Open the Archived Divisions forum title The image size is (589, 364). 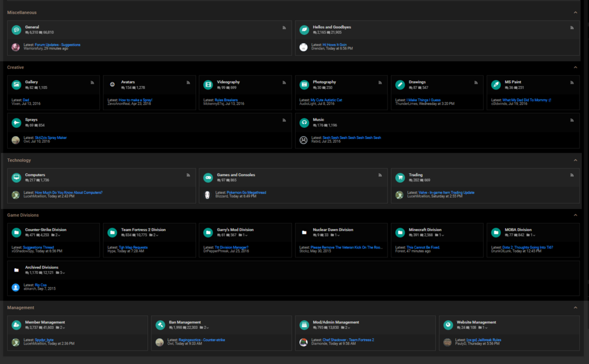click(x=42, y=267)
